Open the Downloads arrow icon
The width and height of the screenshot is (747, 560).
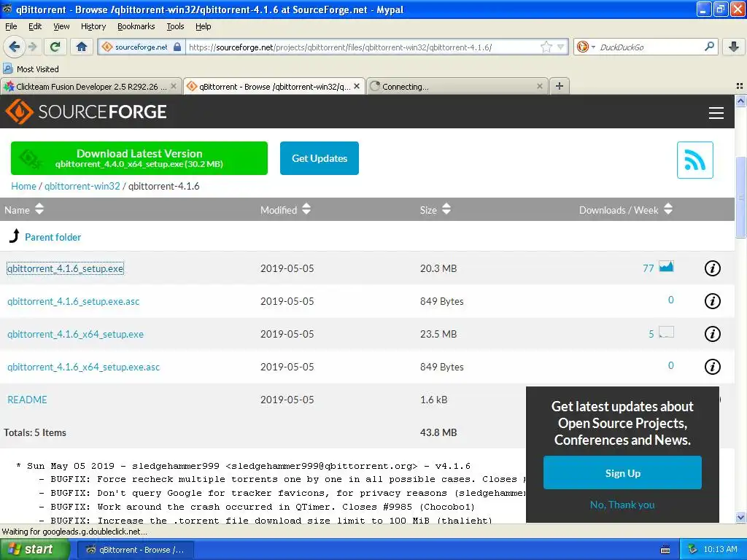click(734, 47)
